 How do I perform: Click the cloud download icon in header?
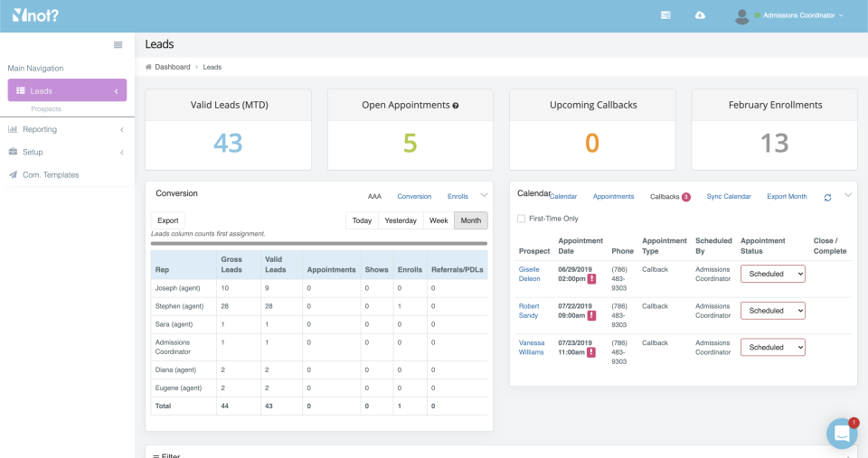700,15
